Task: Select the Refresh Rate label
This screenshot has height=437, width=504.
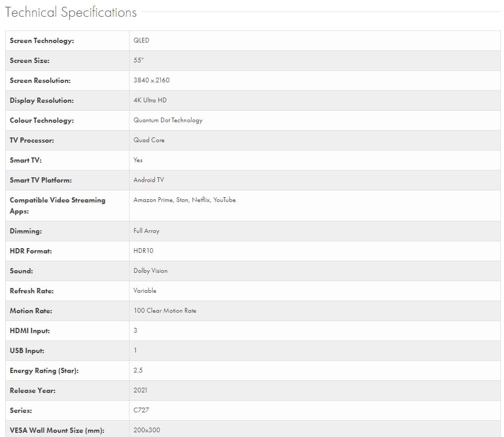Action: [x=31, y=291]
